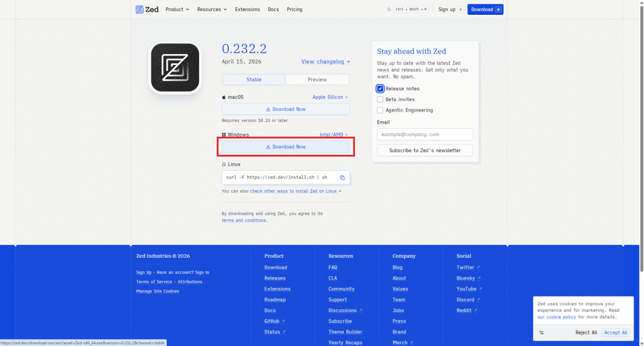Screen dimensions: 644x346
Task: Click the large Zed app icon
Action: point(175,68)
